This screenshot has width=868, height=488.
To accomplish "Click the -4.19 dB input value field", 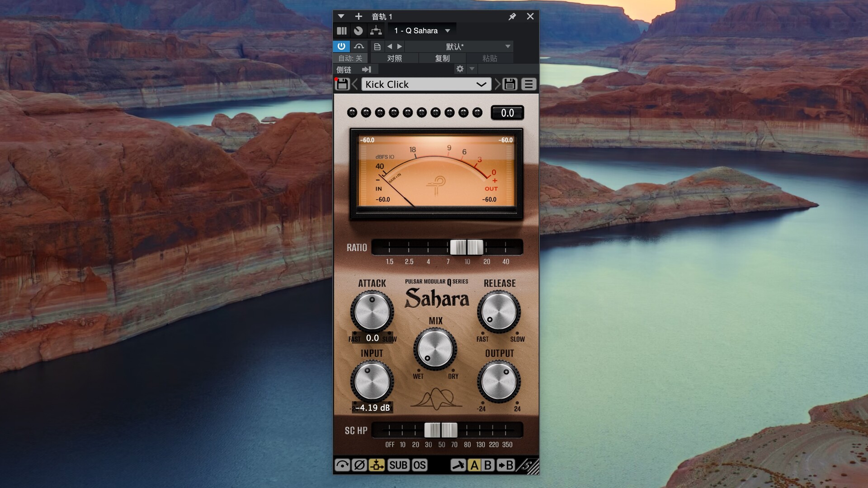I will [373, 408].
